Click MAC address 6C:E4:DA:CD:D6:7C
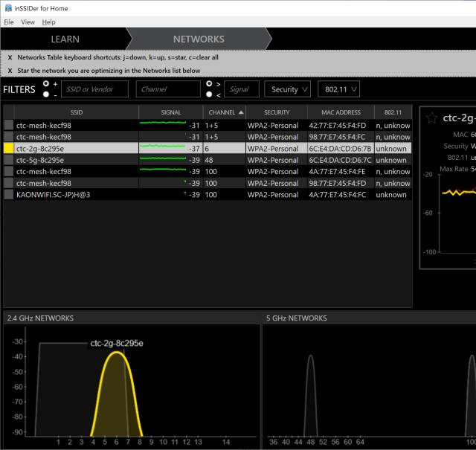Image resolution: width=476 pixels, height=450 pixels. pos(340,160)
